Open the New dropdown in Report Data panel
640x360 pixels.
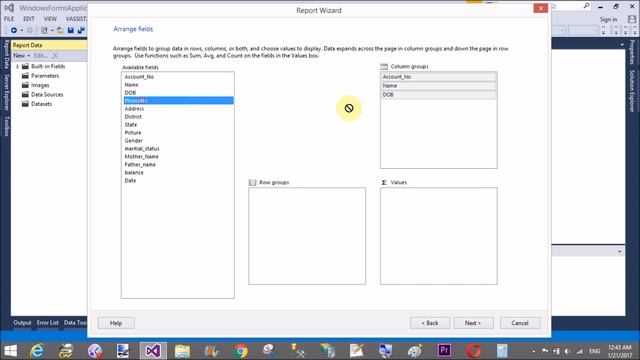coord(22,56)
